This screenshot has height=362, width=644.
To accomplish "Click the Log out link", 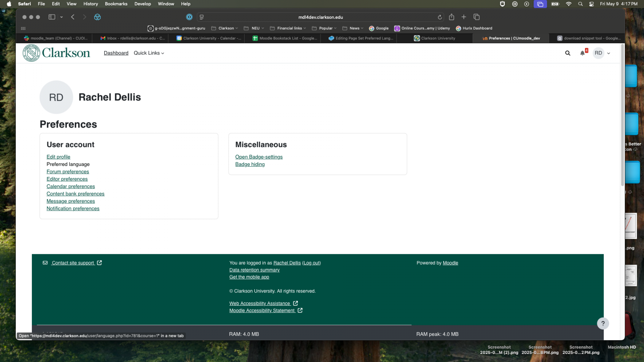I will pyautogui.click(x=311, y=263).
